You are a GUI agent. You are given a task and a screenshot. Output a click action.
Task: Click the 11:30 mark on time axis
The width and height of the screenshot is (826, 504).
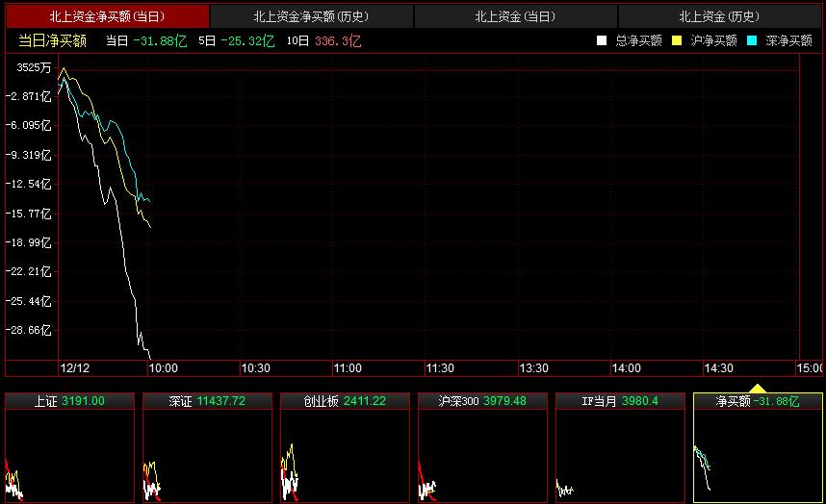point(440,368)
